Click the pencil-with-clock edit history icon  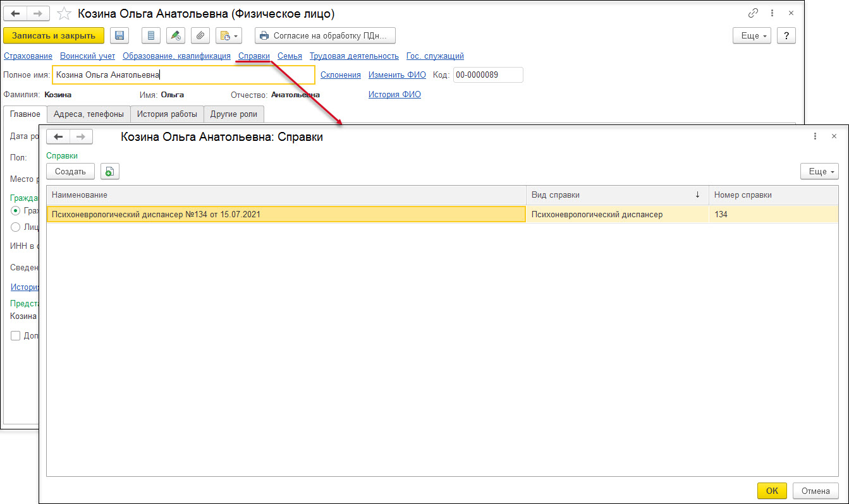tap(176, 35)
